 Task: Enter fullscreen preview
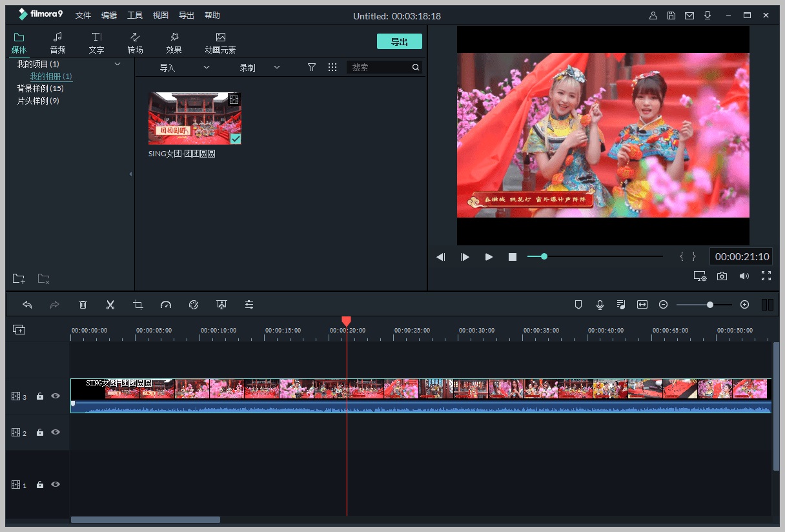[x=766, y=276]
